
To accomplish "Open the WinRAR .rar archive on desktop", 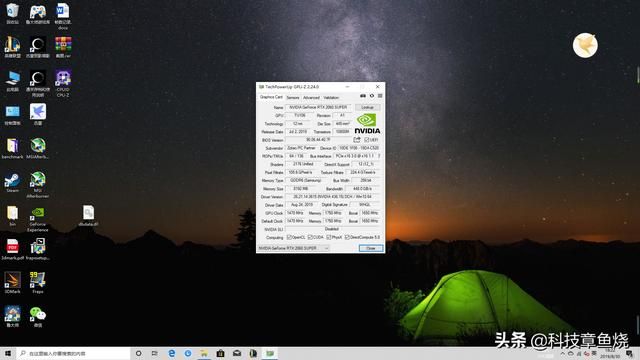I will 63,47.
